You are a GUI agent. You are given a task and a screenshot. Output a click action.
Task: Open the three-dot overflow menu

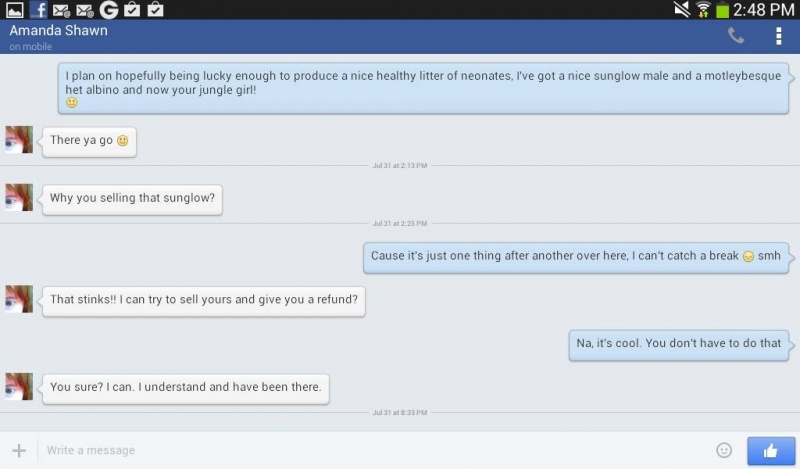click(x=778, y=36)
